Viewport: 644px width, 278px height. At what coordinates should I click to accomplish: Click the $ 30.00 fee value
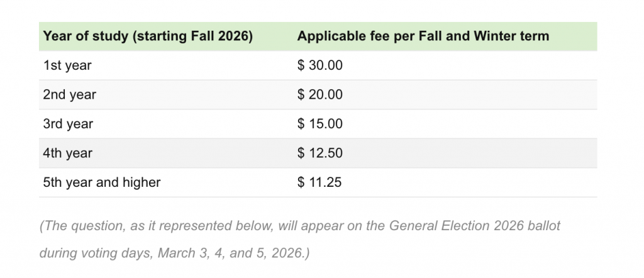coord(320,65)
